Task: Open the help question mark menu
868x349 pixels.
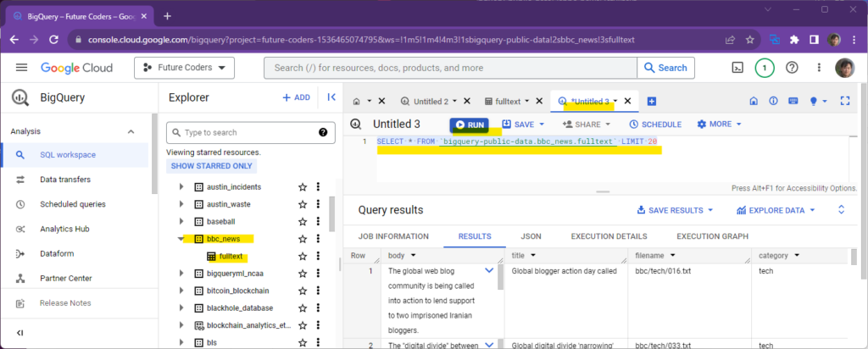Action: point(793,68)
